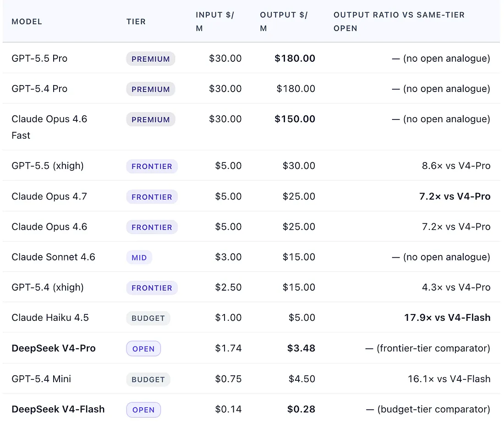Select the GPT-5.5 (xhigh) model name
The height and width of the screenshot is (427, 504).
(48, 166)
